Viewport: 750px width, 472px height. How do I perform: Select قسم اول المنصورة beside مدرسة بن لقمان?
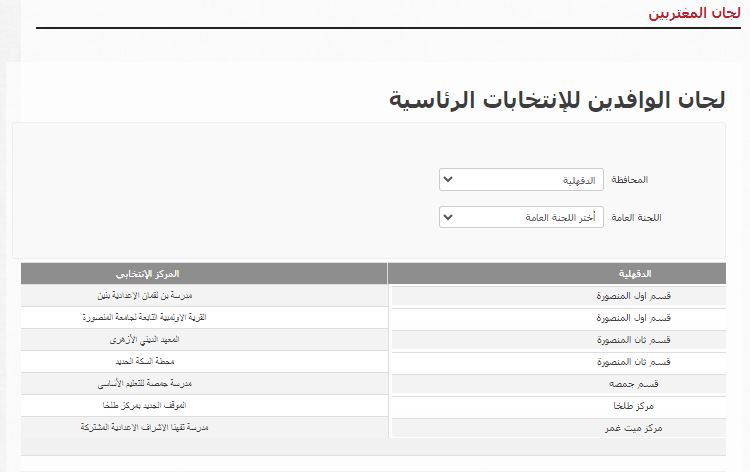pyautogui.click(x=559, y=296)
